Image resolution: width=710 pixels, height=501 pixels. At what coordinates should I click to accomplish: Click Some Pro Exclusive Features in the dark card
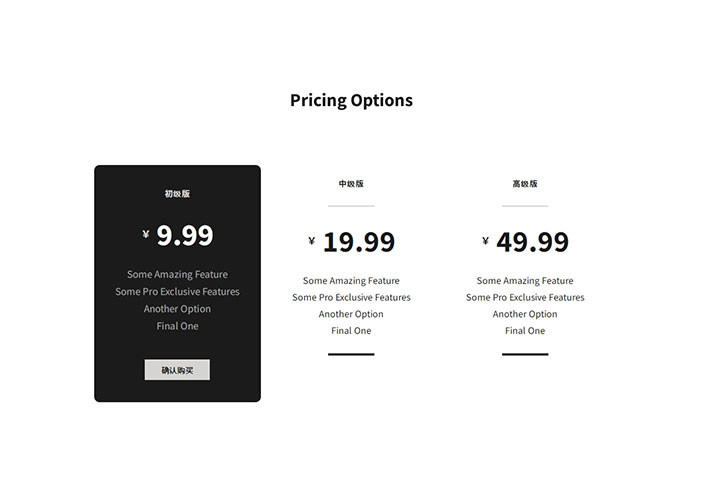[177, 292]
